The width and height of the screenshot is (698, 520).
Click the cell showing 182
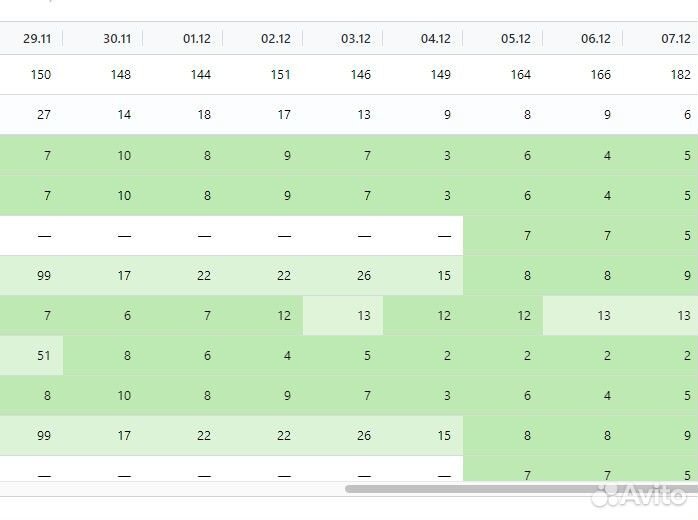pos(661,74)
